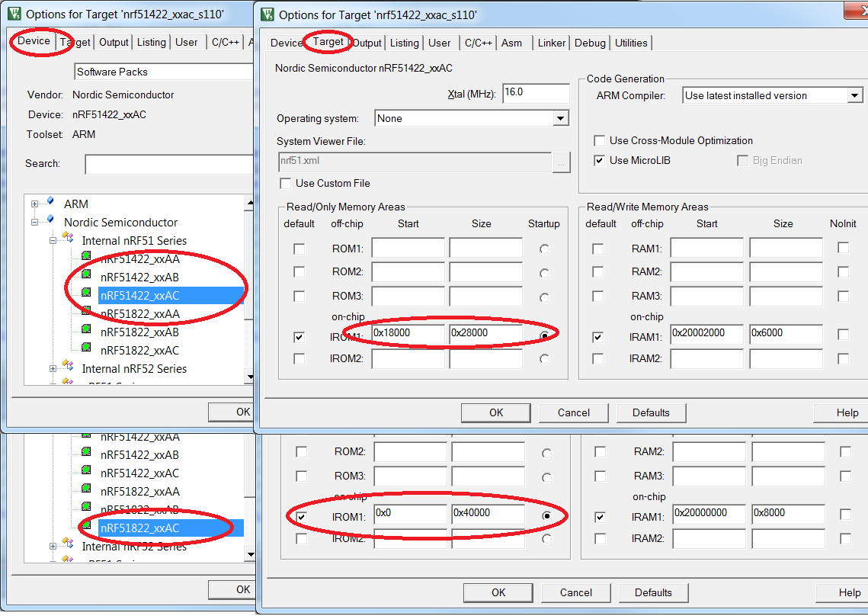
Task: Click chip icon beside highlighted nRF51822_xxAC
Action: tap(86, 526)
